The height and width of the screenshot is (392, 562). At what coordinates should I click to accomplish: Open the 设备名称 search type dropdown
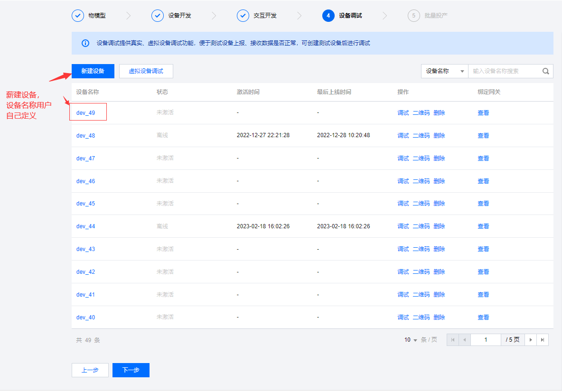(x=444, y=71)
